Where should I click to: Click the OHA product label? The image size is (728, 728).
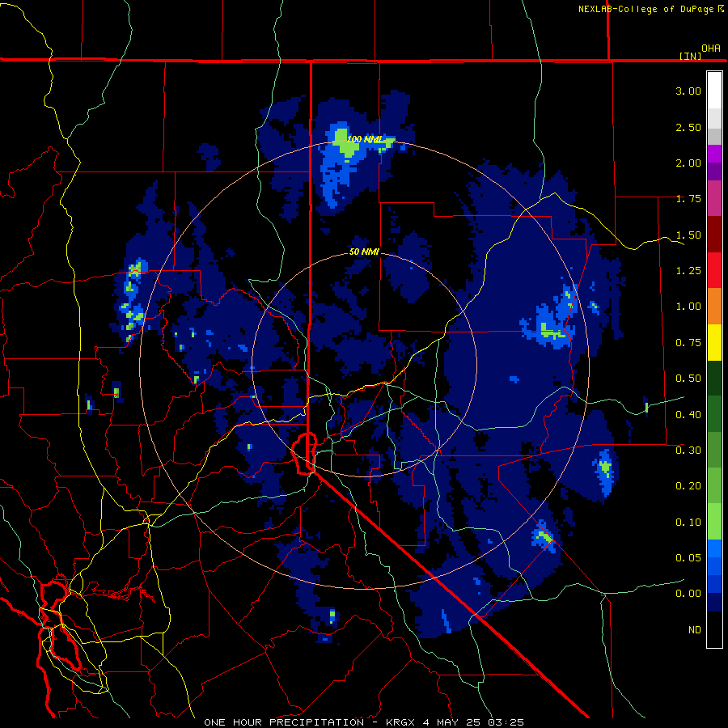711,49
